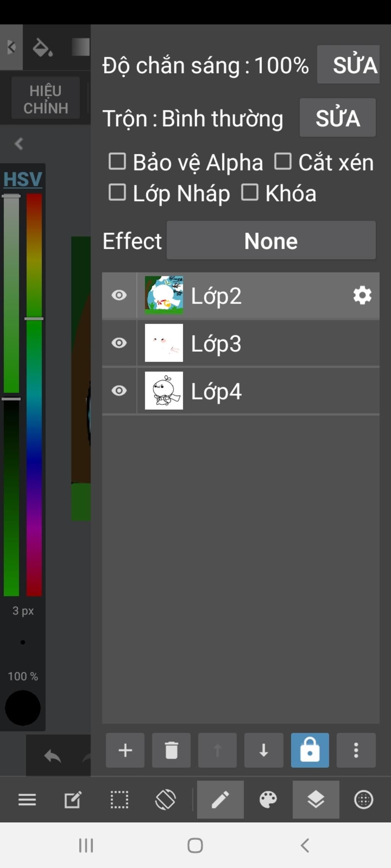Image resolution: width=391 pixels, height=868 pixels.
Task: Open the Effect dropdown showing None
Action: [271, 241]
